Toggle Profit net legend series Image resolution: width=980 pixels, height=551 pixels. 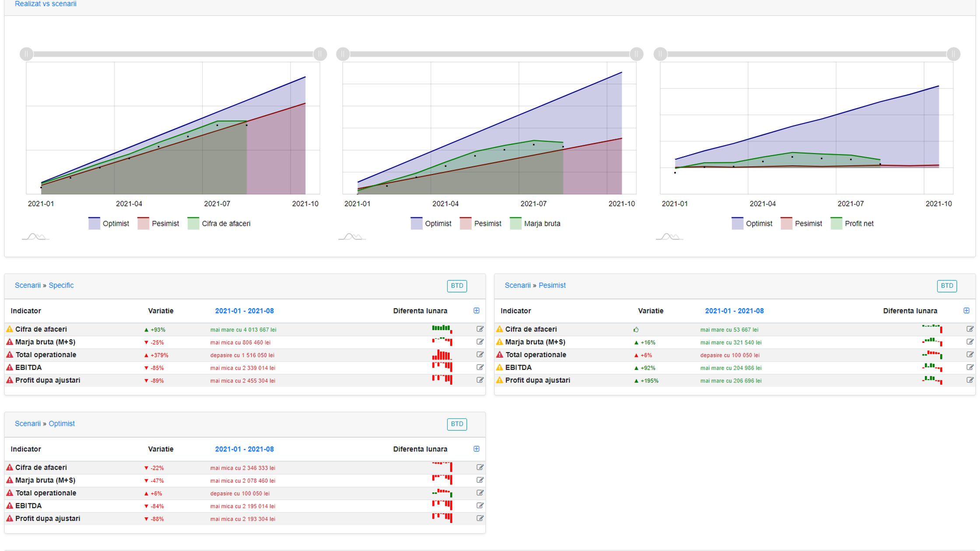(852, 223)
